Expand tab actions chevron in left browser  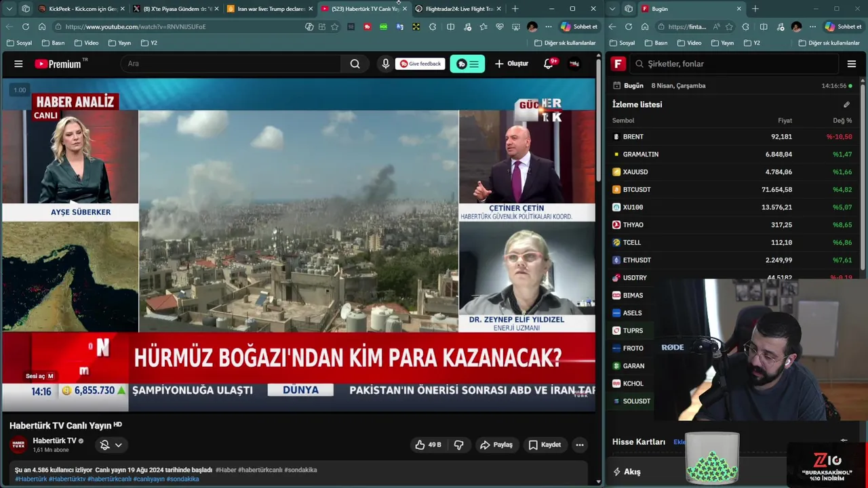(x=9, y=9)
